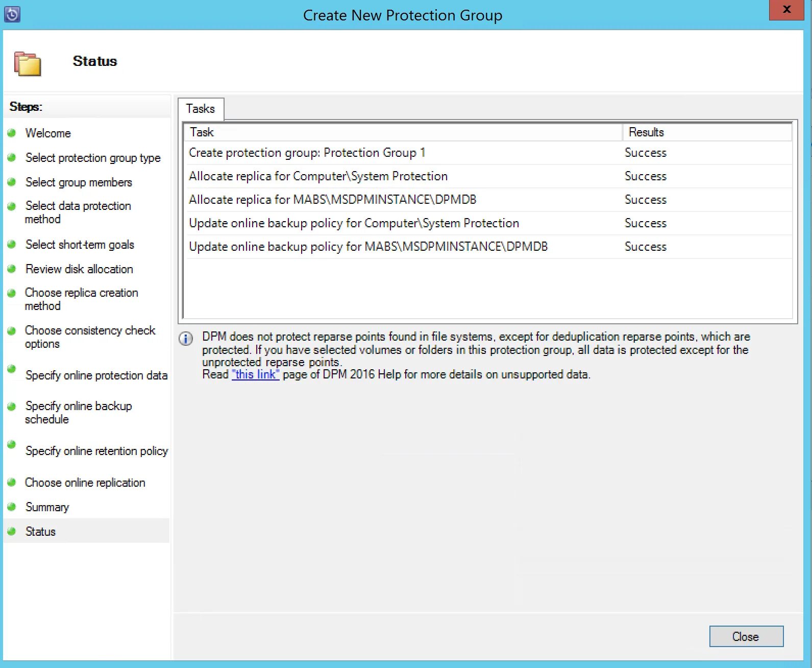Select "Specify online retention policy" step
812x668 pixels.
96,451
